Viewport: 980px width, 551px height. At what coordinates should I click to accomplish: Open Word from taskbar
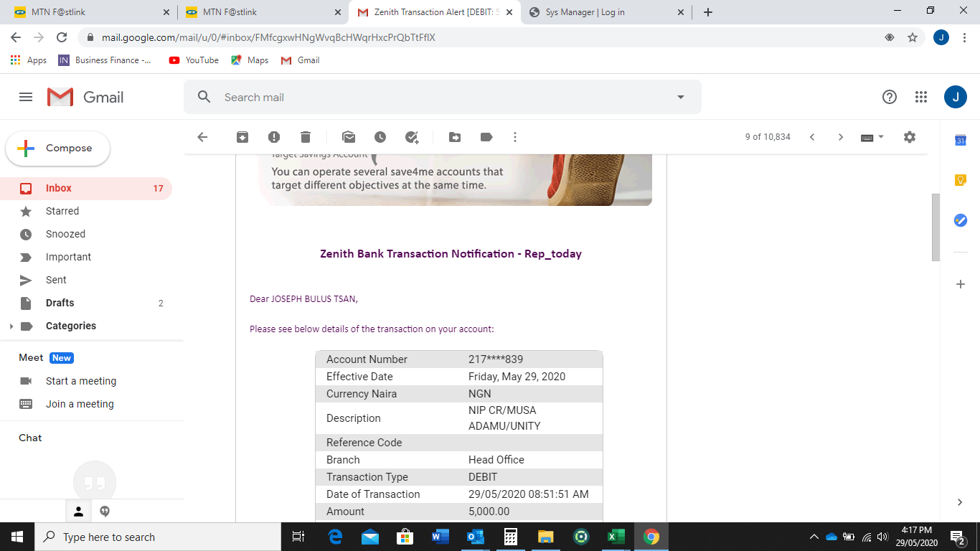[440, 537]
